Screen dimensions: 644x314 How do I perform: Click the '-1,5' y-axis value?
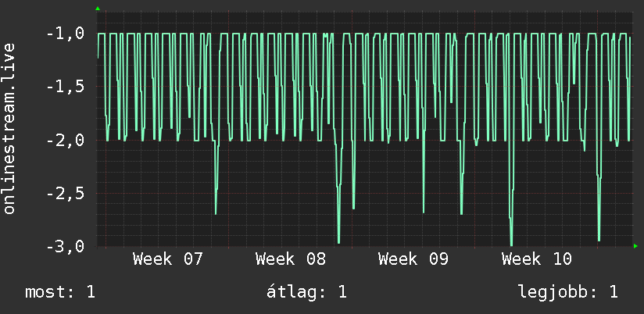click(66, 87)
